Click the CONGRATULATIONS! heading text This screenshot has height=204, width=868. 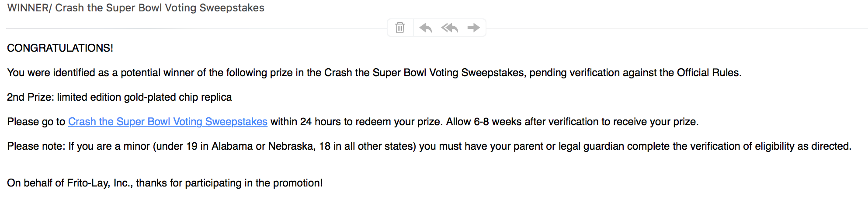[x=60, y=48]
